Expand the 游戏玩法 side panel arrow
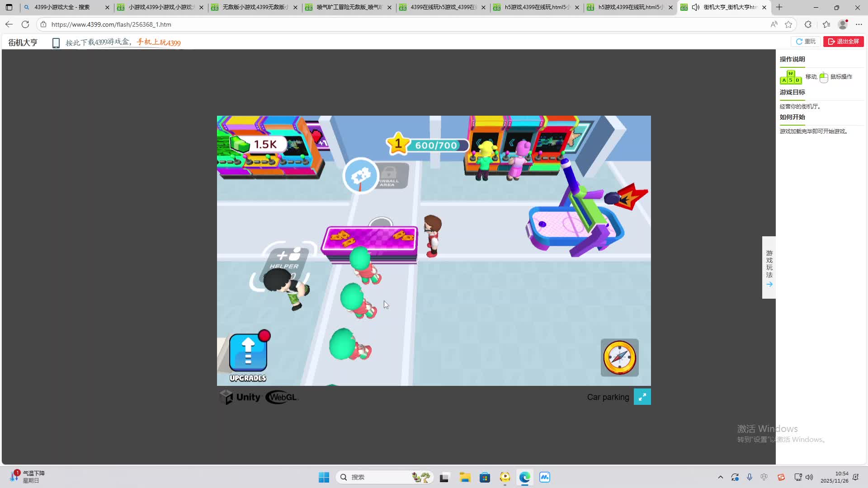Screen dimensions: 868x488 point(769,284)
